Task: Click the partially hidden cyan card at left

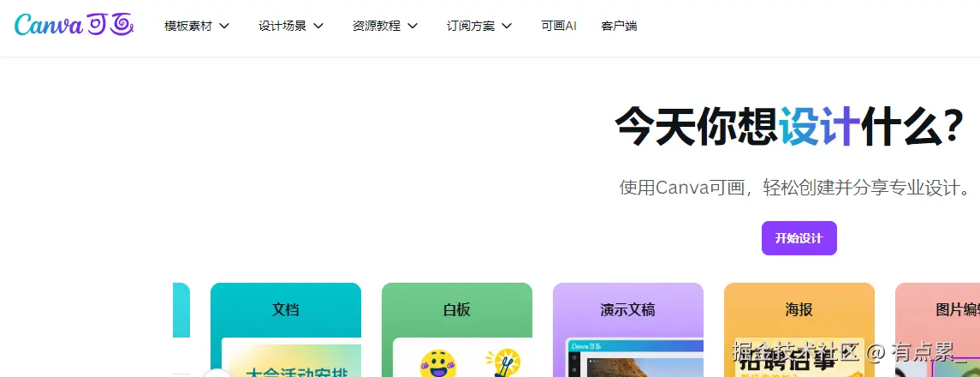Action: coord(181,310)
